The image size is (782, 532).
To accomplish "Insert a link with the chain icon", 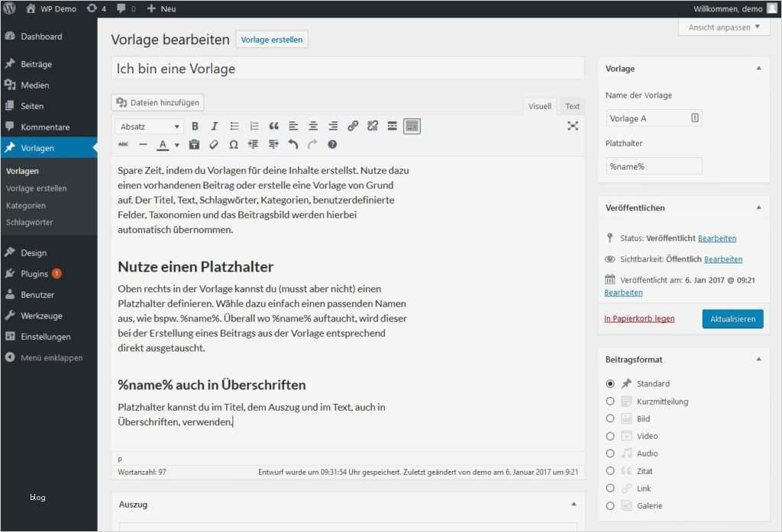I will pyautogui.click(x=353, y=126).
